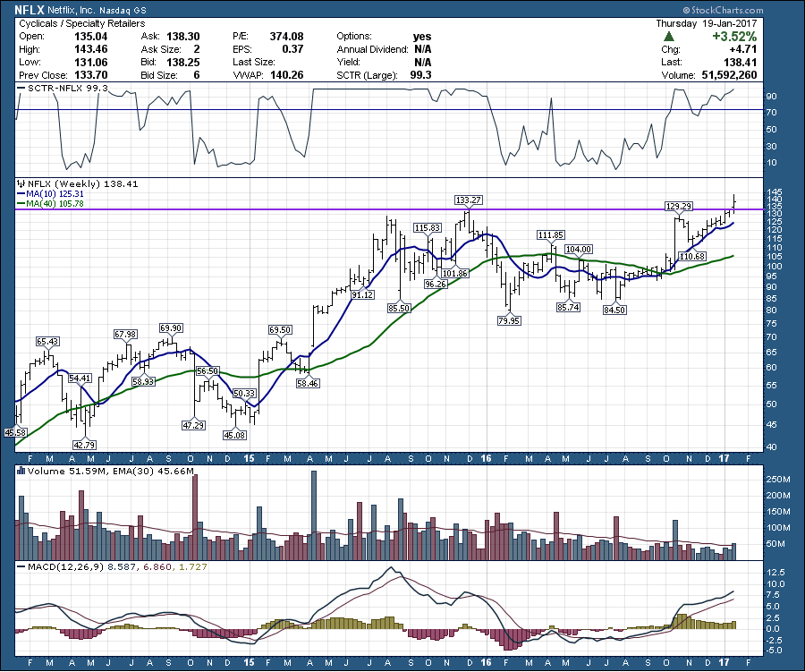
Task: Click the blue MA(10) legend line marker
Action: (x=21, y=194)
